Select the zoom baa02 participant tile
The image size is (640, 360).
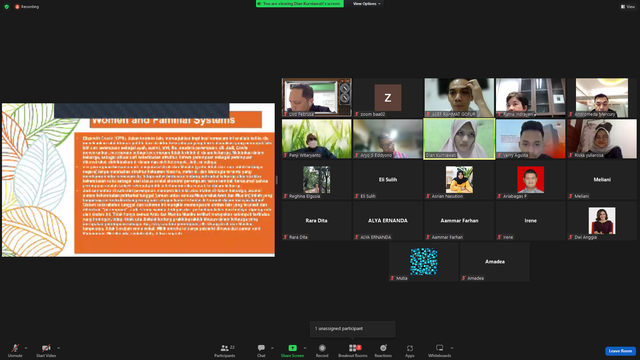pyautogui.click(x=388, y=98)
